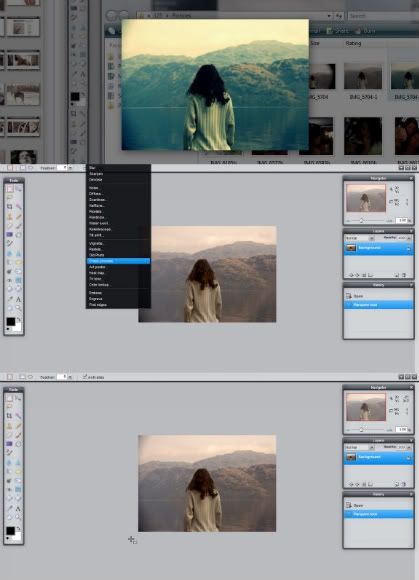This screenshot has height=580, width=419.
Task: Select Sharpen tool in editor showing Anti-alias option
Action: click(18, 463)
